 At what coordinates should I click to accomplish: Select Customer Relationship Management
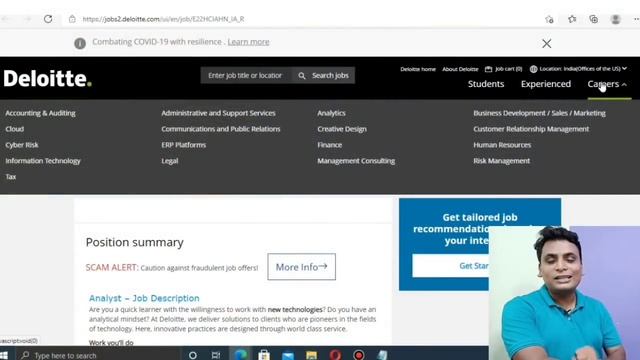pyautogui.click(x=531, y=129)
